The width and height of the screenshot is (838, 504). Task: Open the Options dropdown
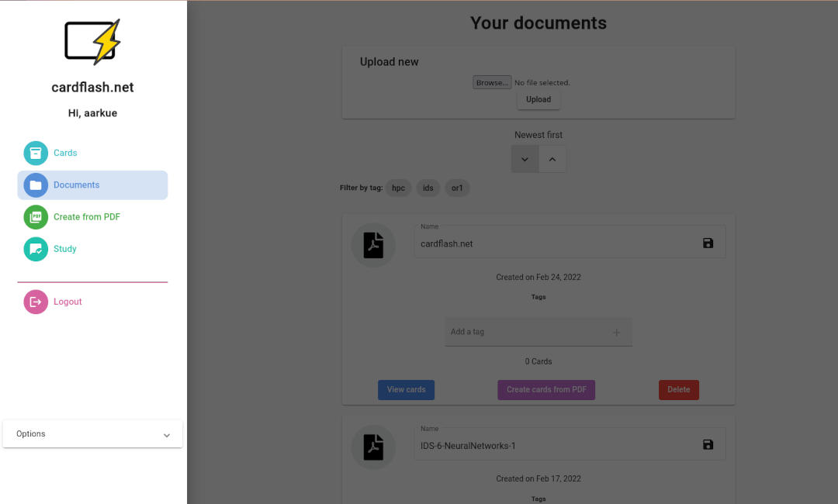click(92, 433)
